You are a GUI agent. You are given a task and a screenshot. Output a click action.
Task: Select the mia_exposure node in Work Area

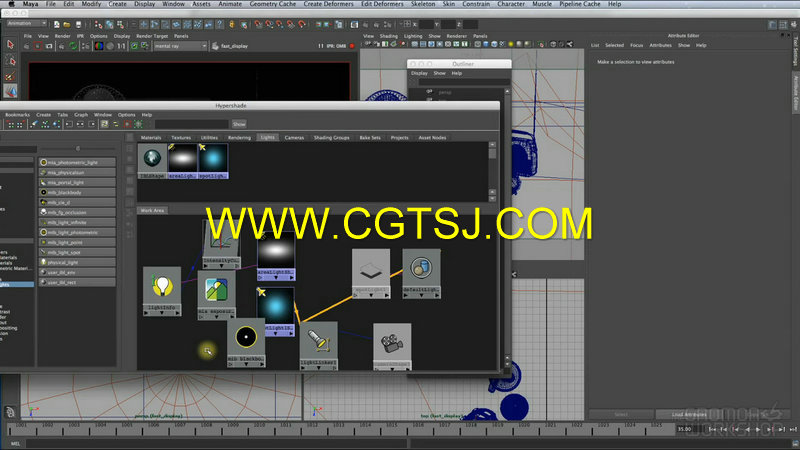[216, 294]
